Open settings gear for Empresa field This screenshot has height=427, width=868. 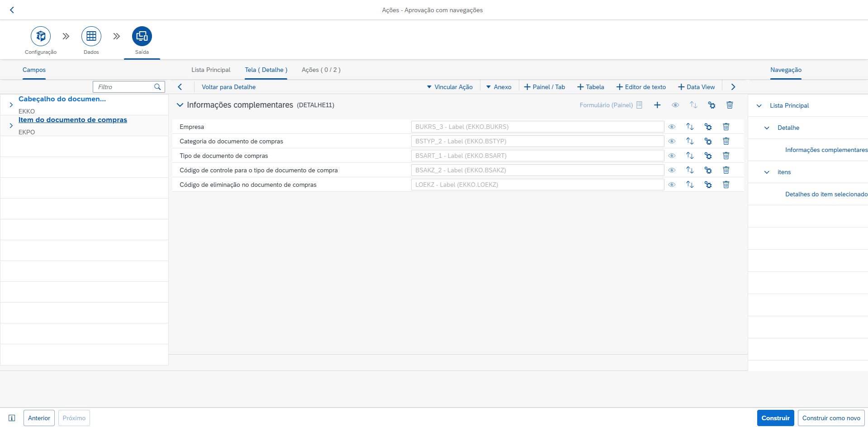pos(708,127)
